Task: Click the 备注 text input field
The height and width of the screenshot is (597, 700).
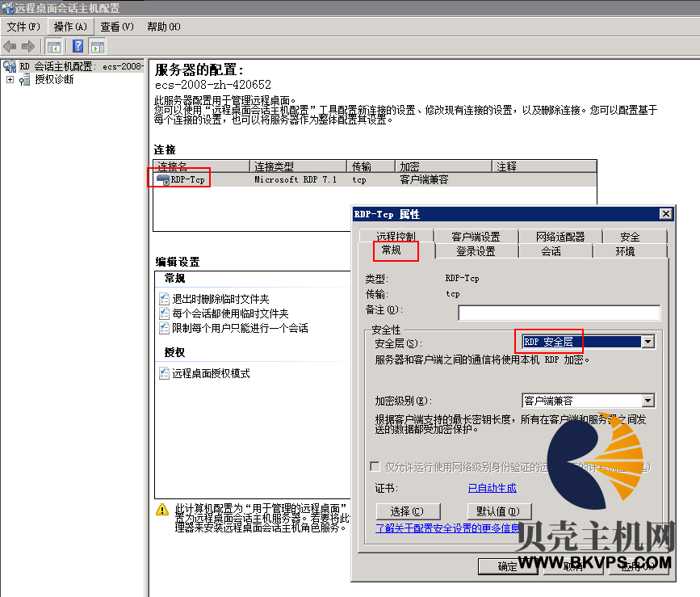Action: coord(559,313)
